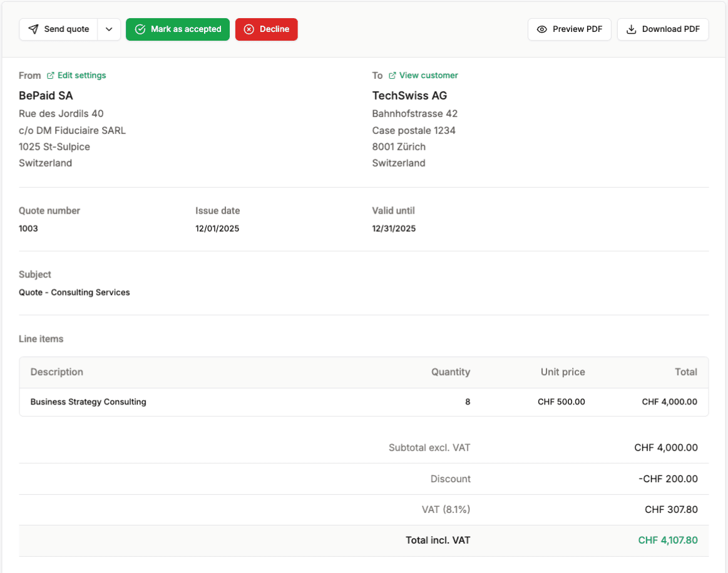The image size is (728, 573).
Task: Click the download arrow icon
Action: point(632,29)
